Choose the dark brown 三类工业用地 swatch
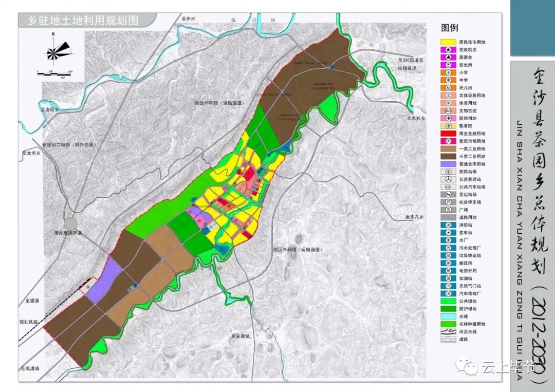 click(448, 156)
